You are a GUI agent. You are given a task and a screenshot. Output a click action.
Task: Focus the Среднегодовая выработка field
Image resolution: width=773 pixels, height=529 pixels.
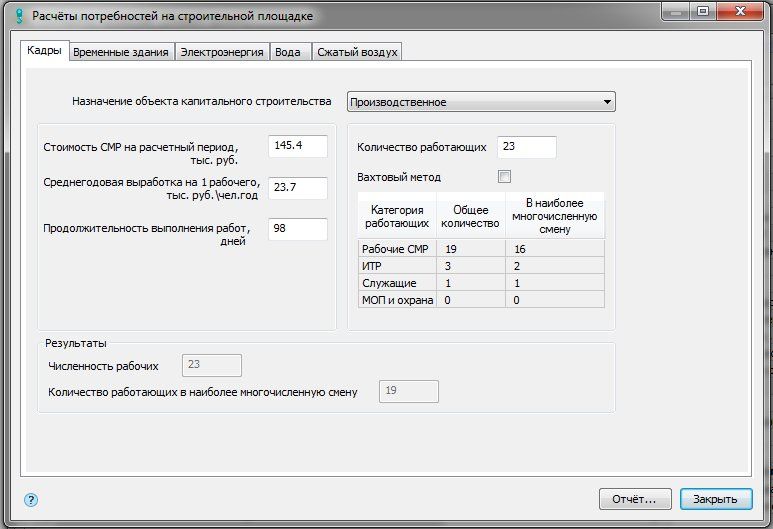[x=298, y=187]
